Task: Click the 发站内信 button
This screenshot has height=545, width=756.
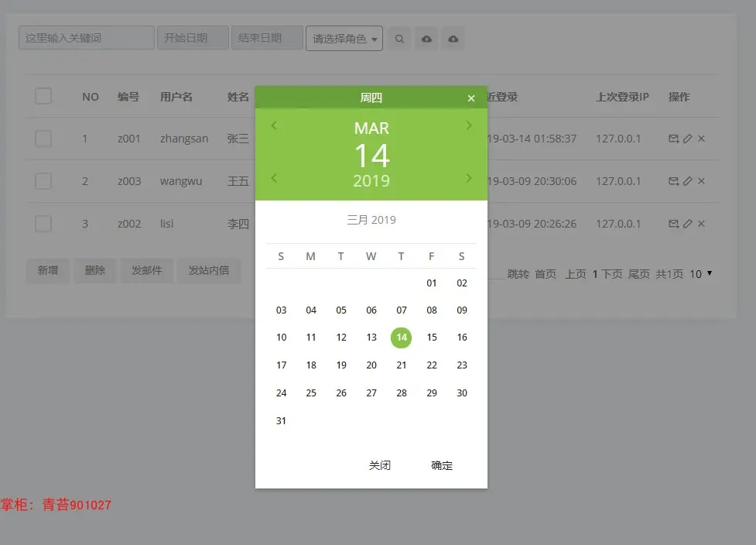Action: point(209,271)
